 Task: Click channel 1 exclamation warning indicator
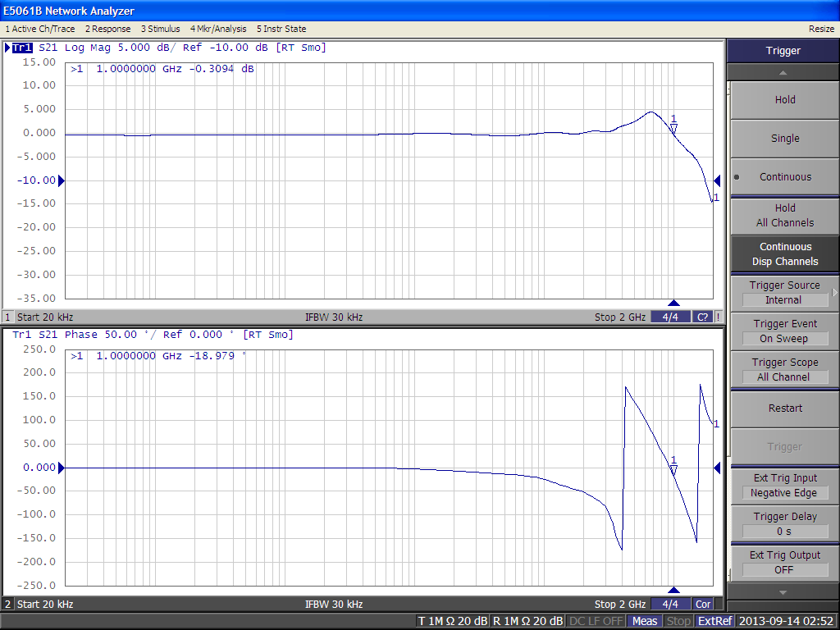click(719, 317)
